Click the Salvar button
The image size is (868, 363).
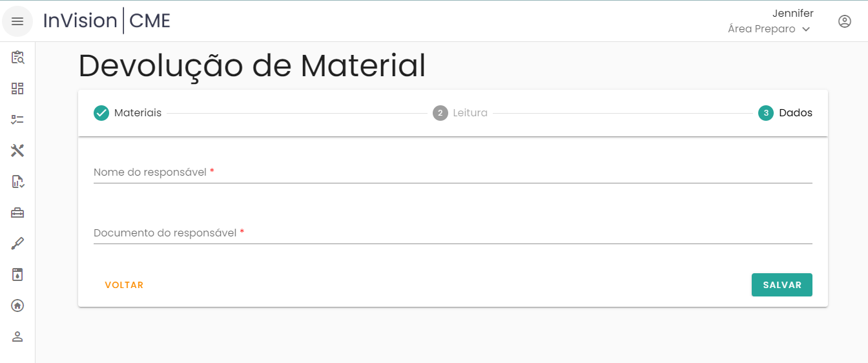781,285
